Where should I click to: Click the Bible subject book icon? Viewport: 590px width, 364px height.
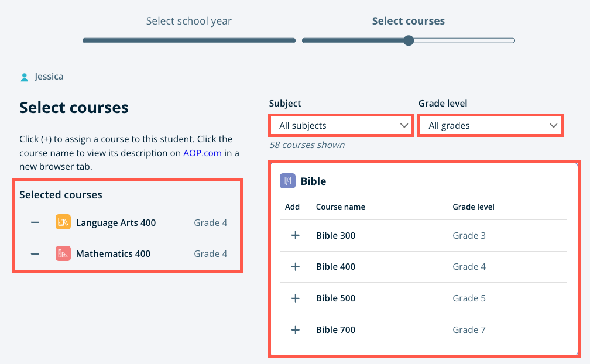point(287,180)
